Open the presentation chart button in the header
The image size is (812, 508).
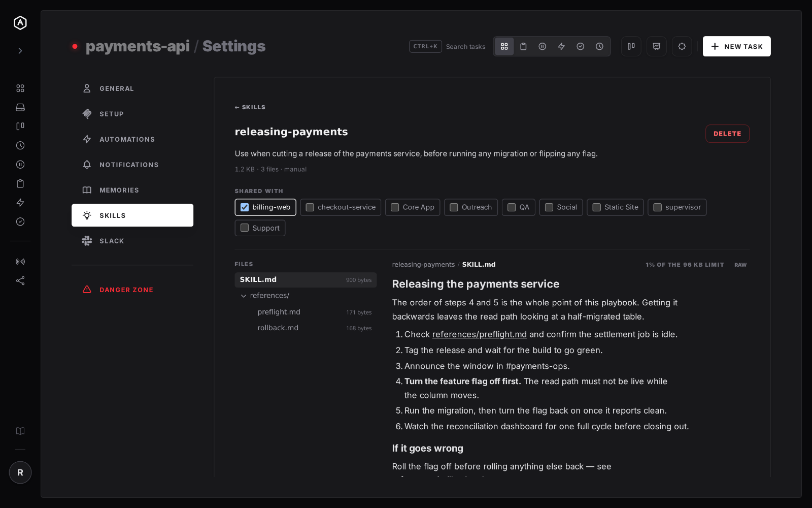pyautogui.click(x=657, y=46)
